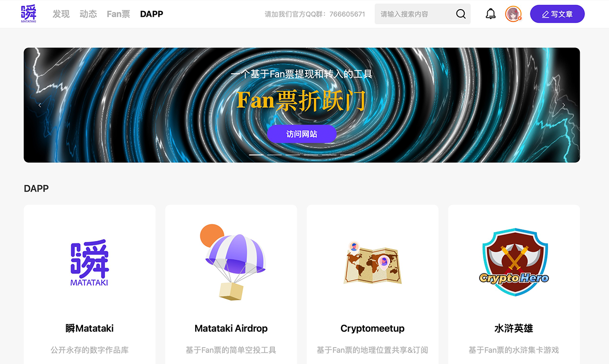Viewport: 609px width, 364px height.
Task: Open the notification bell
Action: click(x=491, y=14)
